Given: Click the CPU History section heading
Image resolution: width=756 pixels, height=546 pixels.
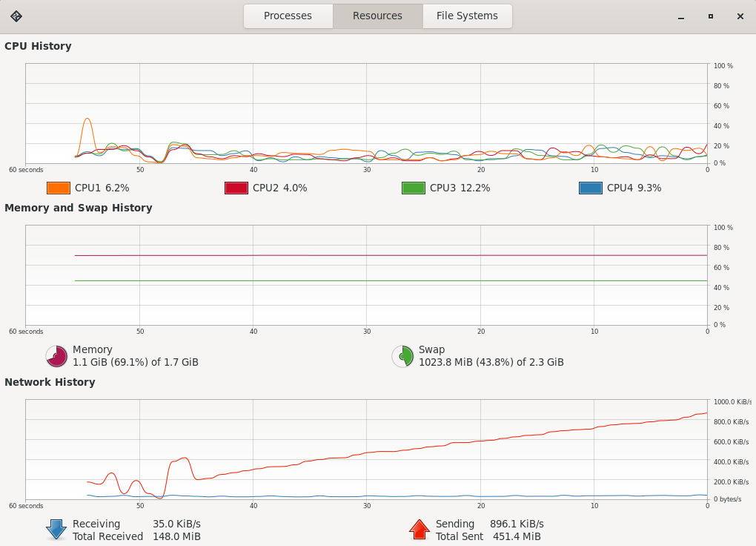Looking at the screenshot, I should 38,46.
